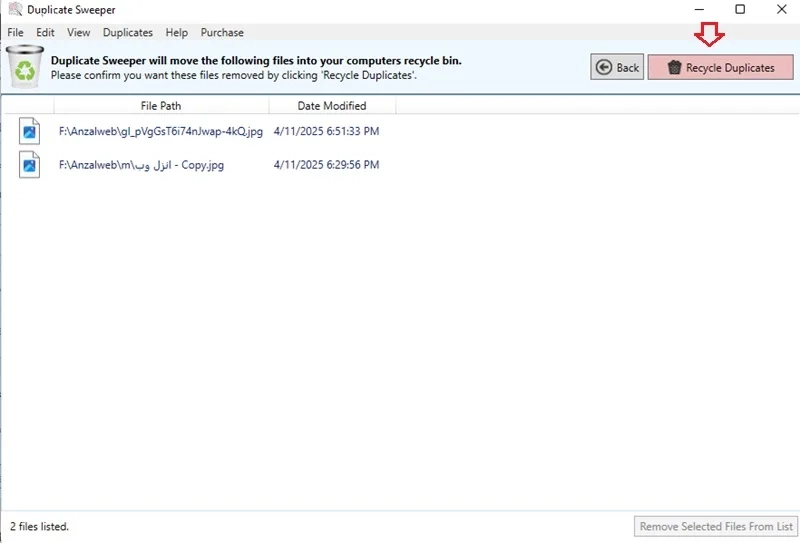Maximize the Duplicate Sweeper window
The height and width of the screenshot is (543, 800).
coord(740,9)
